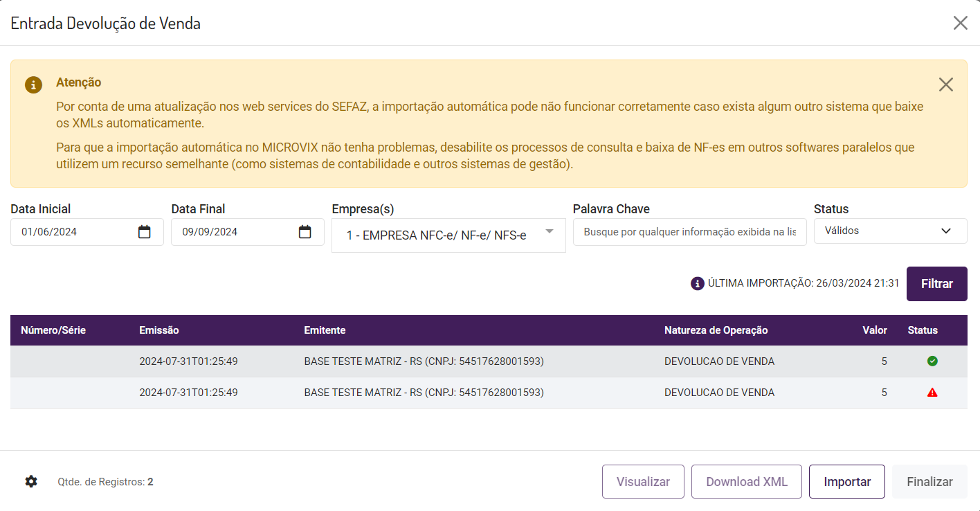Click Finalizar to close the import
This screenshot has width=980, height=511.
pyautogui.click(x=929, y=481)
